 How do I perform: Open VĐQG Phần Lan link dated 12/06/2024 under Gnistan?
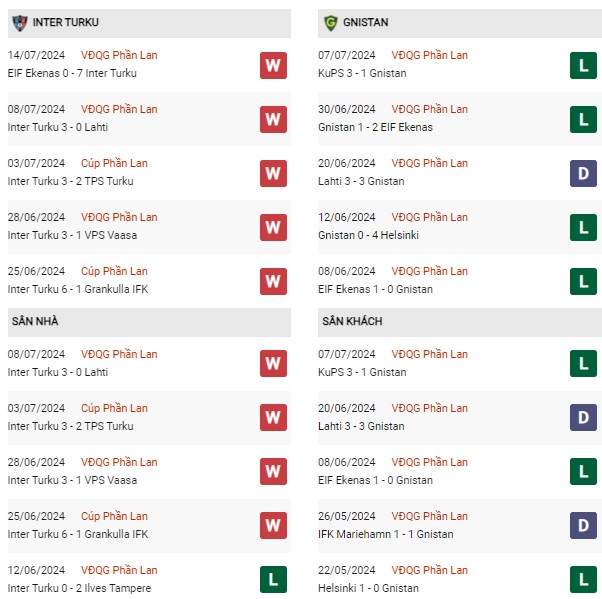(x=429, y=217)
